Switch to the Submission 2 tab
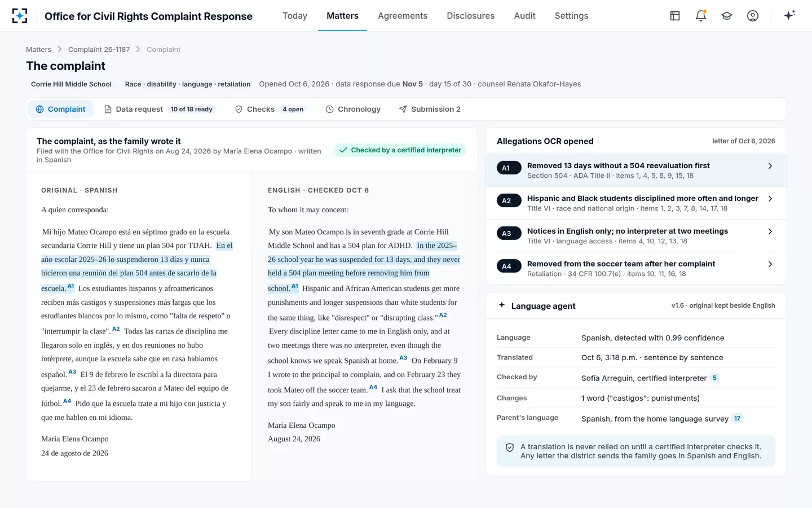 [x=430, y=110]
